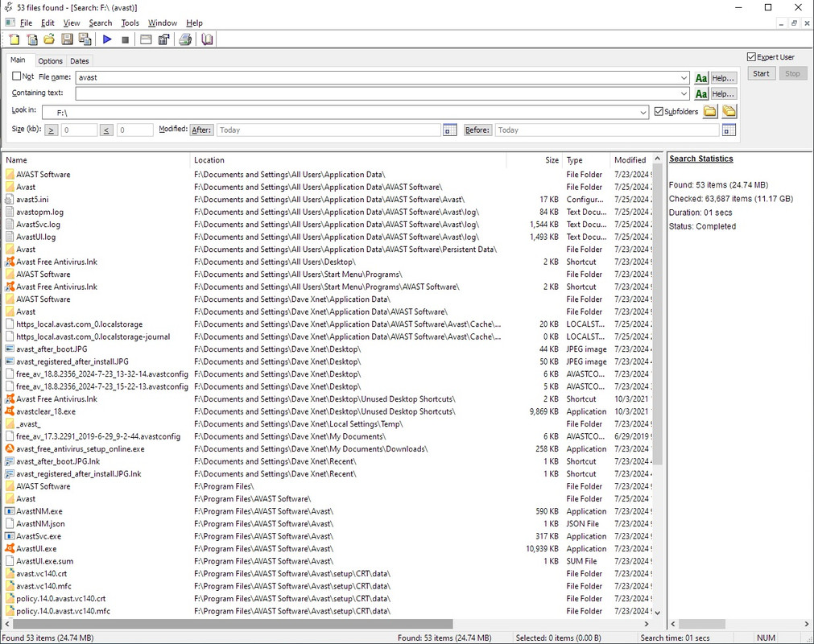Click the multiple folders browse icon
The height and width of the screenshot is (644, 814).
(x=729, y=111)
